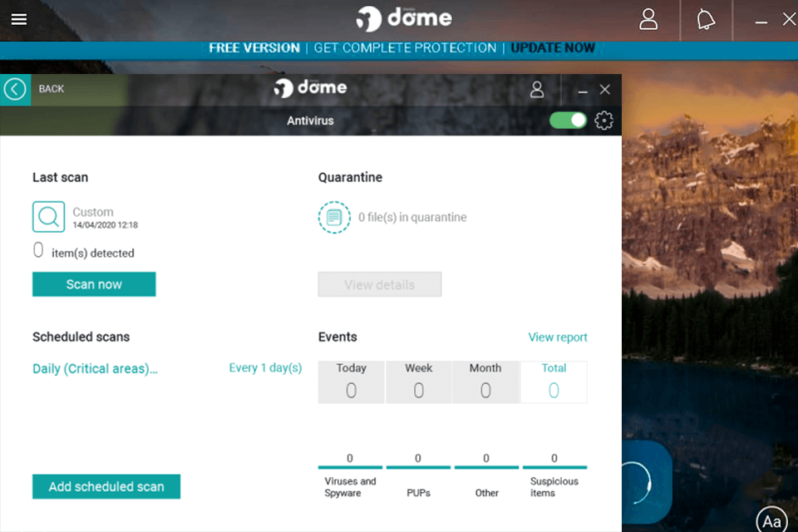Click the FREE VERSION banner text
Image resolution: width=798 pixels, height=532 pixels.
point(254,48)
